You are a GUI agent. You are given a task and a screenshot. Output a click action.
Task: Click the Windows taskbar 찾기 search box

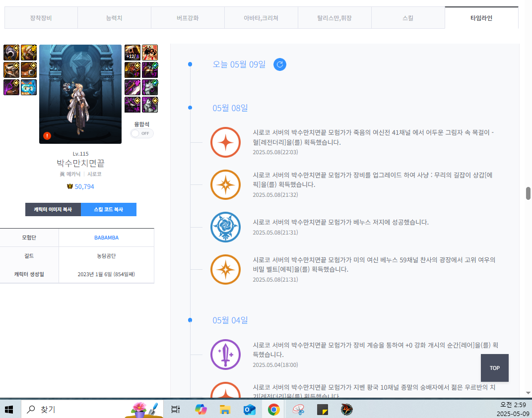pos(74,410)
